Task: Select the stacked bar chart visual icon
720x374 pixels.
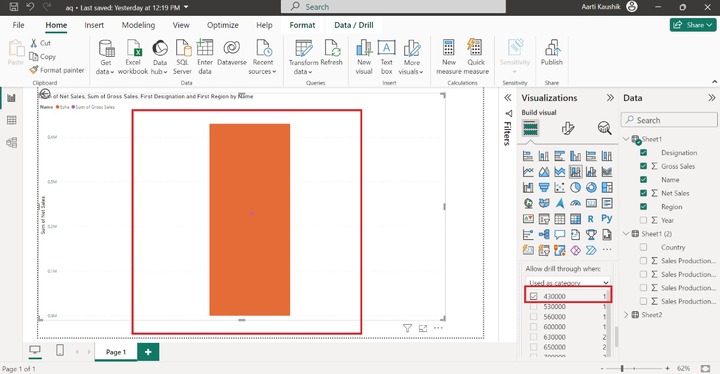Action: coord(529,156)
